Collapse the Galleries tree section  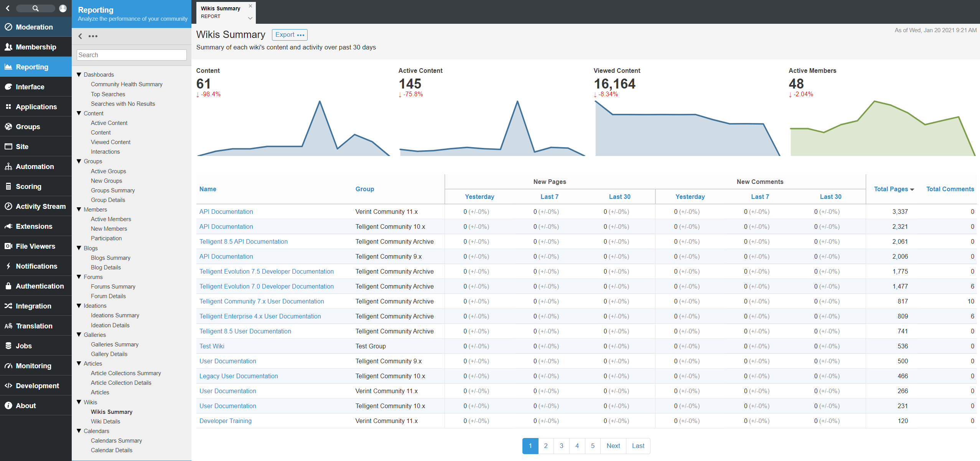(79, 335)
